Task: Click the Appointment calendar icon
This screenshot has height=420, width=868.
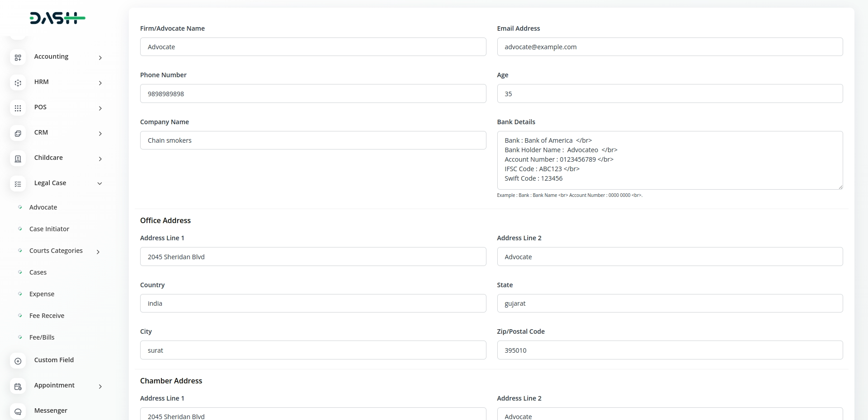Action: click(x=18, y=387)
